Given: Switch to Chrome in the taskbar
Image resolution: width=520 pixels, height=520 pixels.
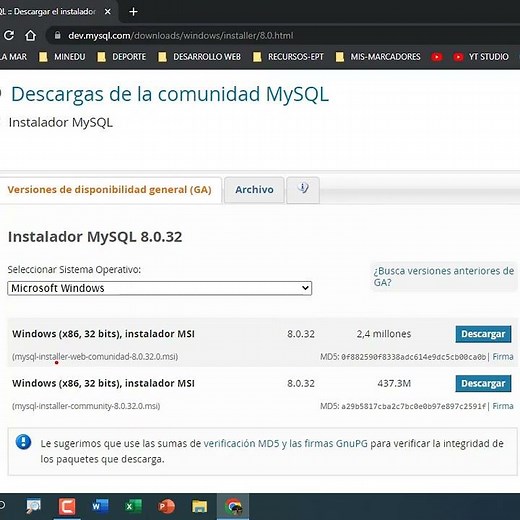Looking at the screenshot, I should click(233, 506).
